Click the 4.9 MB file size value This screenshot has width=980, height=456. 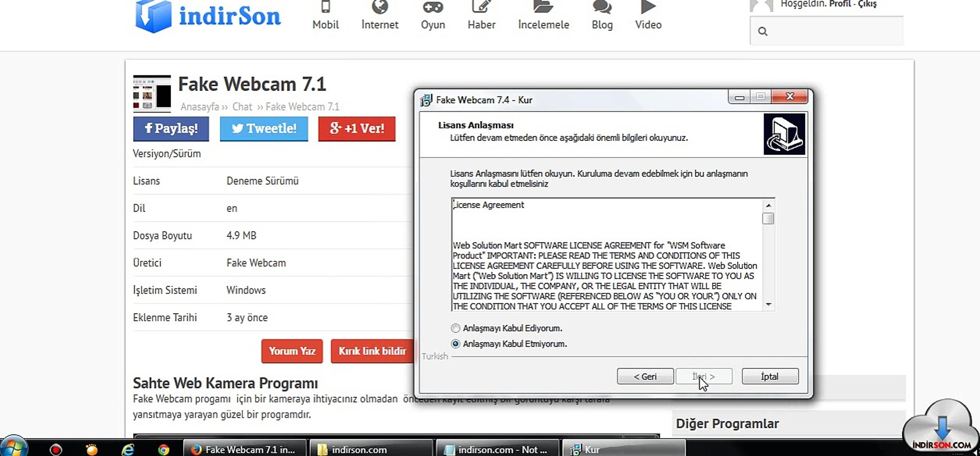click(x=241, y=236)
